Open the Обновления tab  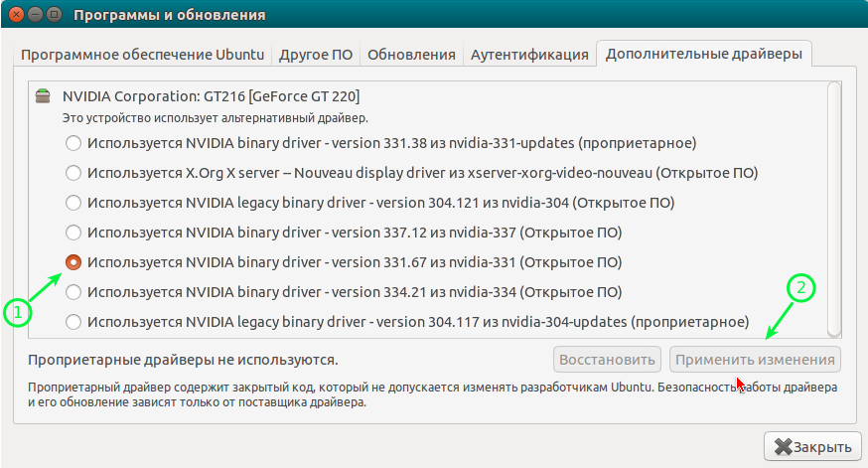coord(411,55)
